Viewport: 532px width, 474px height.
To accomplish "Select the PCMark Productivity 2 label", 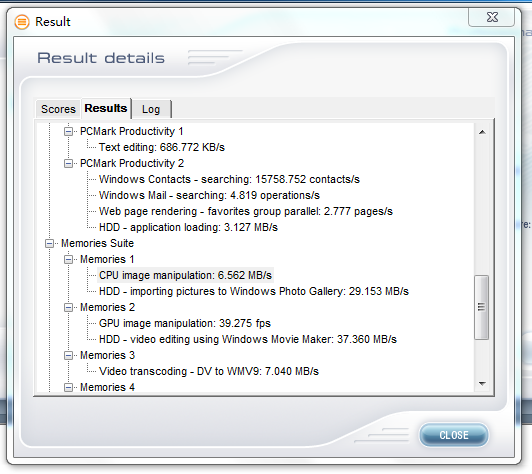I will [x=132, y=163].
